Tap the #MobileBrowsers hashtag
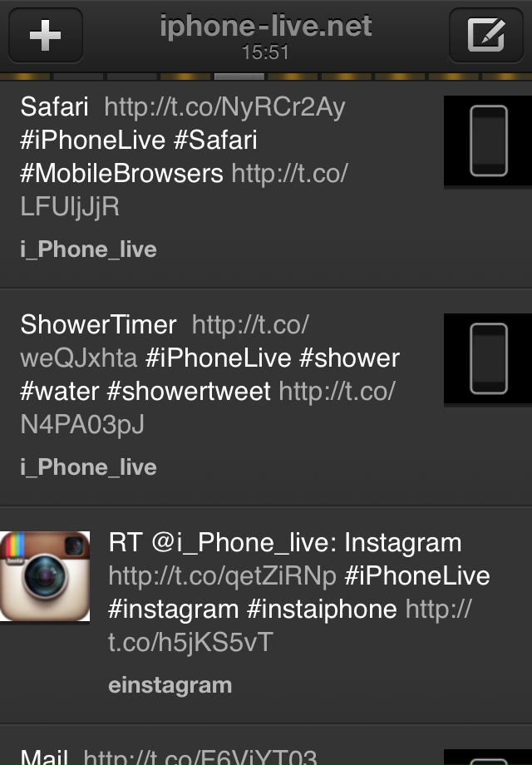532x765 pixels. [x=121, y=173]
